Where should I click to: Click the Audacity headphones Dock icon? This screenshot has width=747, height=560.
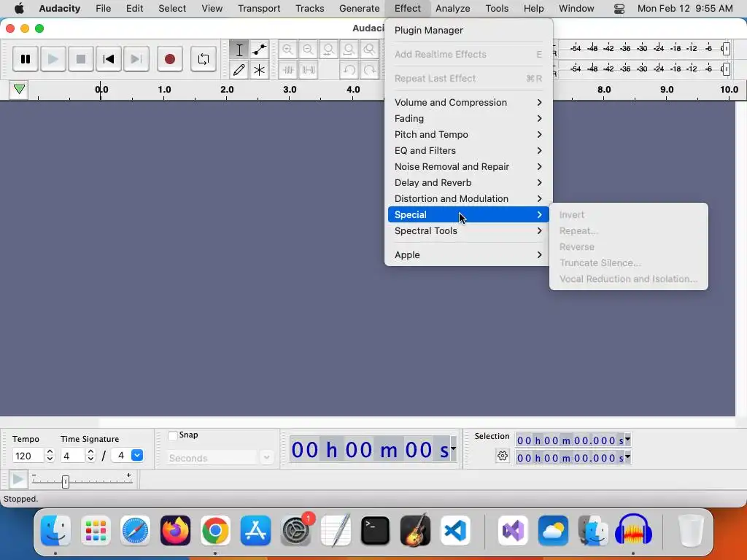[x=633, y=531]
